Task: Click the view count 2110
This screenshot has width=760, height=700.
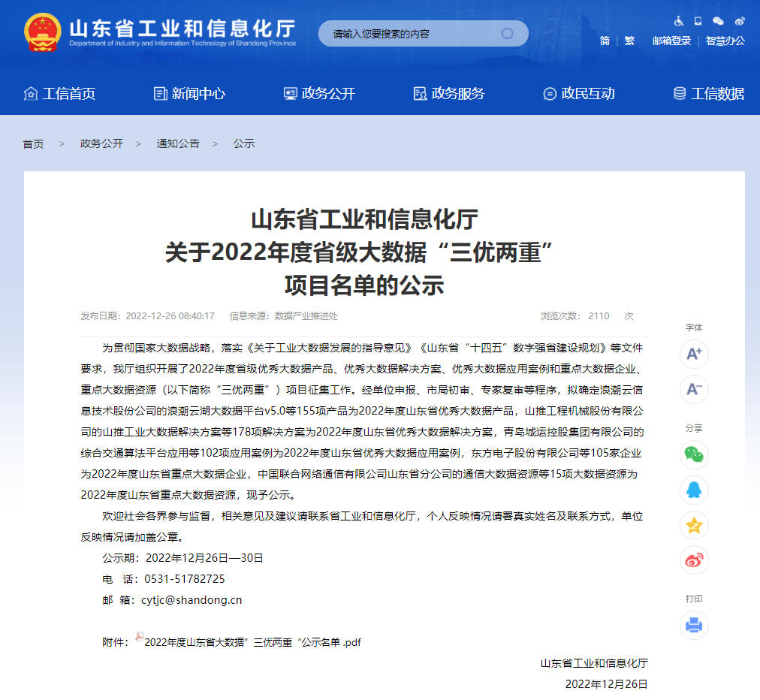Action: click(x=599, y=316)
